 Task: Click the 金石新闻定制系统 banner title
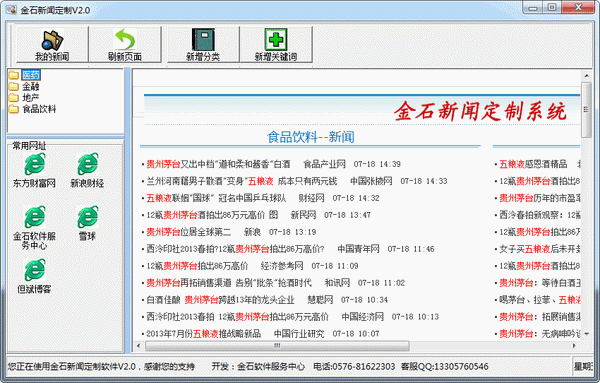tap(480, 111)
